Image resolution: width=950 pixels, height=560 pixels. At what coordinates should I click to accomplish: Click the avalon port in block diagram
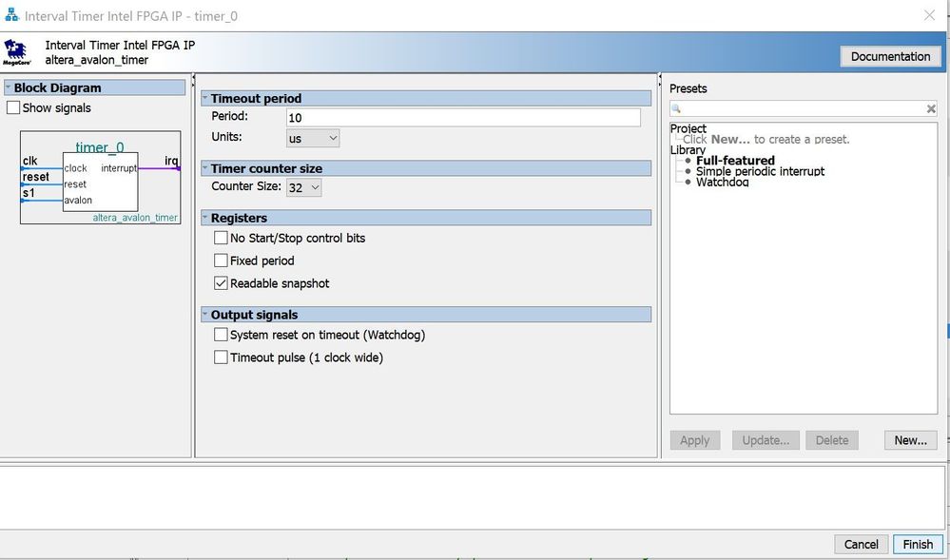pyautogui.click(x=78, y=200)
